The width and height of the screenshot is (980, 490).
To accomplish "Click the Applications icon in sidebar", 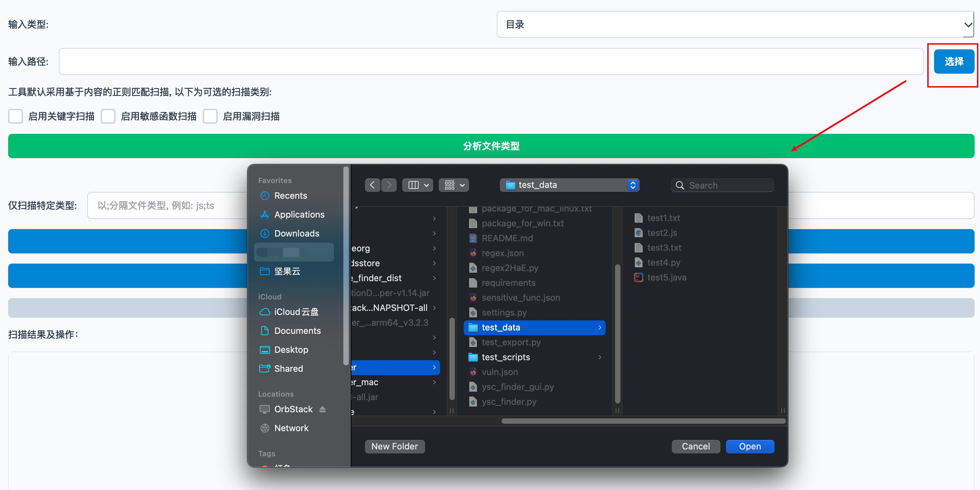I will [265, 215].
